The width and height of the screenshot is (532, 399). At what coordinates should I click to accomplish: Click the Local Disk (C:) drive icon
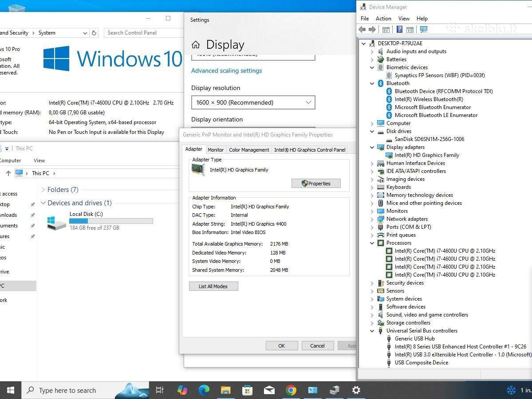click(56, 223)
